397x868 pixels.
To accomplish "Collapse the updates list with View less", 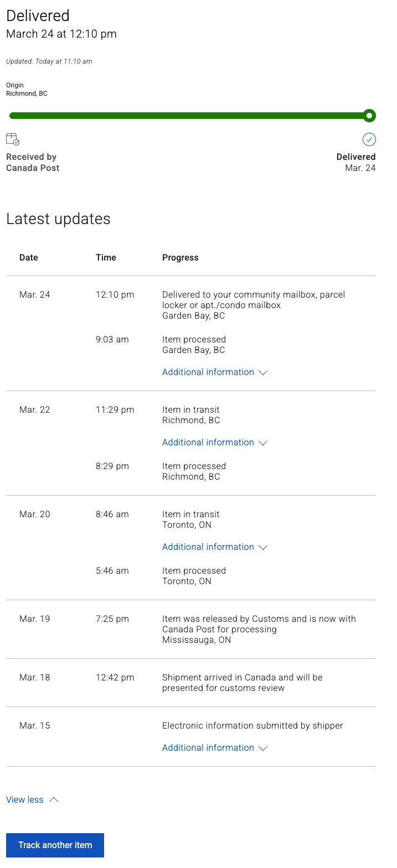I will click(32, 800).
